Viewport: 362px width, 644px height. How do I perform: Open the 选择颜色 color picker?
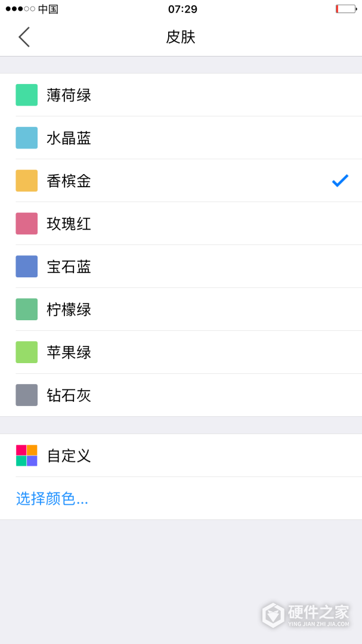[52, 498]
